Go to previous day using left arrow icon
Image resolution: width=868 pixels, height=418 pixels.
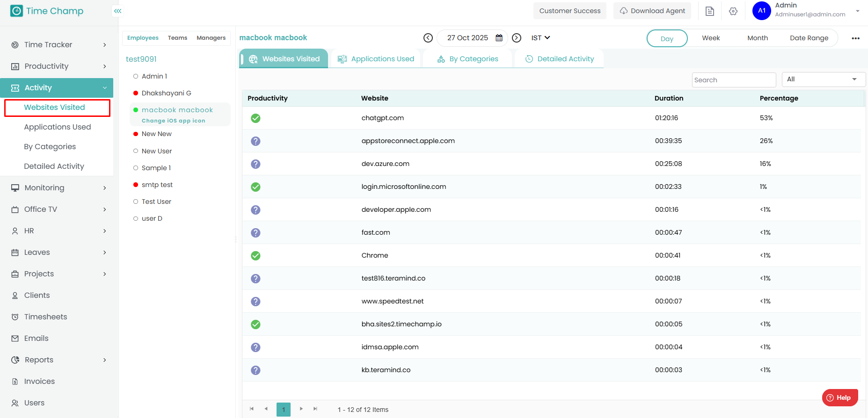click(x=428, y=38)
